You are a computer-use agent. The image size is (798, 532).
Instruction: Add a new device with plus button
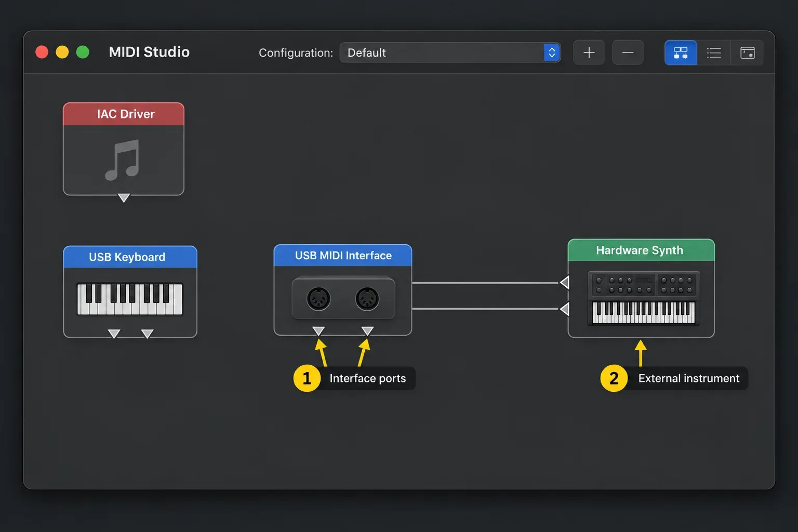tap(589, 52)
